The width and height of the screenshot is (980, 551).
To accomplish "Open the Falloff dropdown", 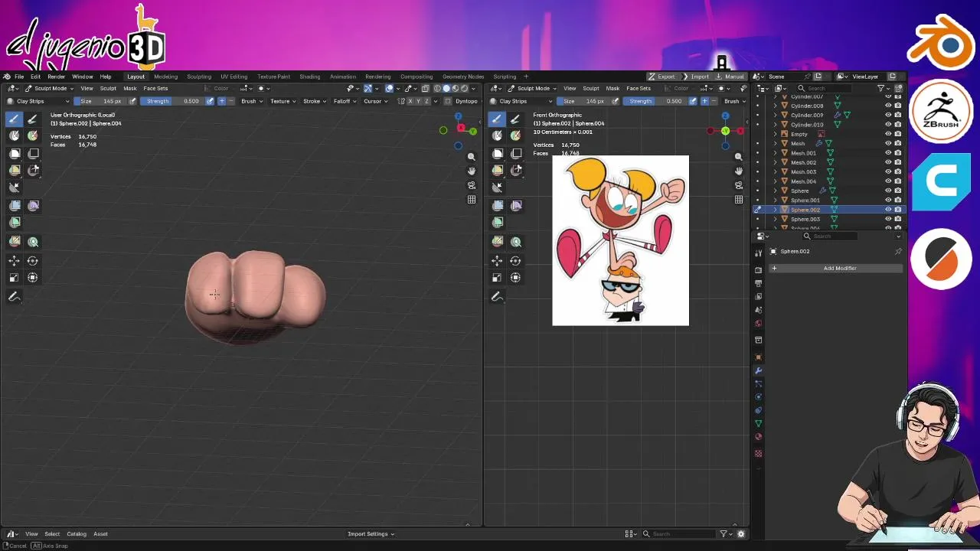I will tap(345, 101).
